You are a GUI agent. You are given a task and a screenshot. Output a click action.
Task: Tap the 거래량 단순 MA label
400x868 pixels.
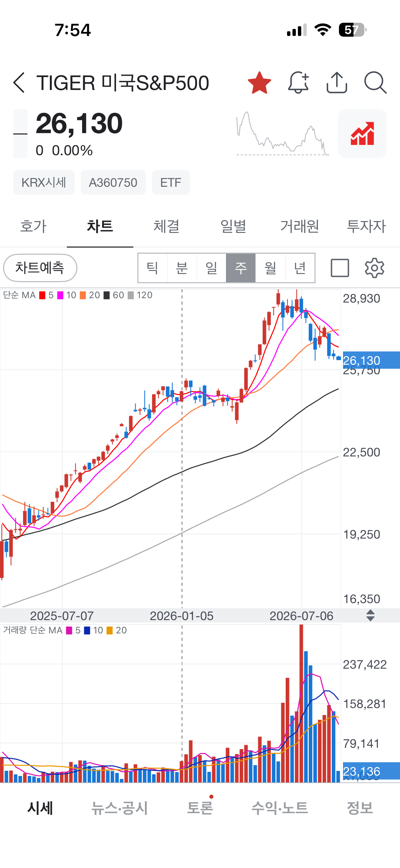click(x=33, y=630)
